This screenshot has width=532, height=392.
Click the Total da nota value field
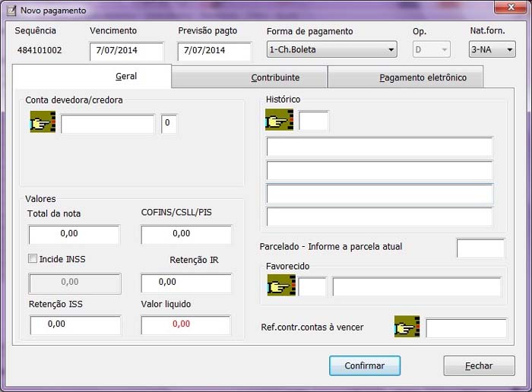point(74,235)
